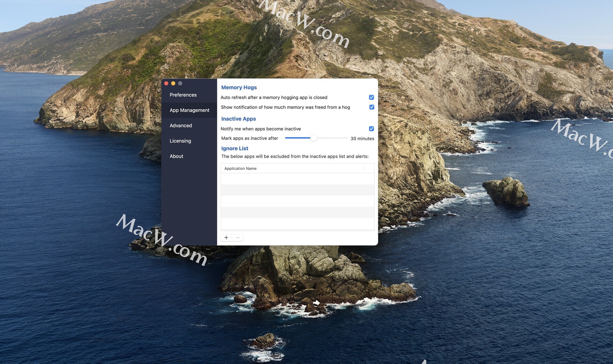The height and width of the screenshot is (364, 613).
Task: Click the narrow empty column header beside Application Name
Action: point(369,168)
